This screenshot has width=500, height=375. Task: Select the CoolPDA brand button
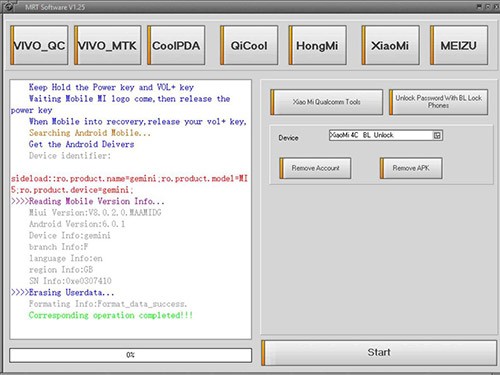[x=176, y=45]
